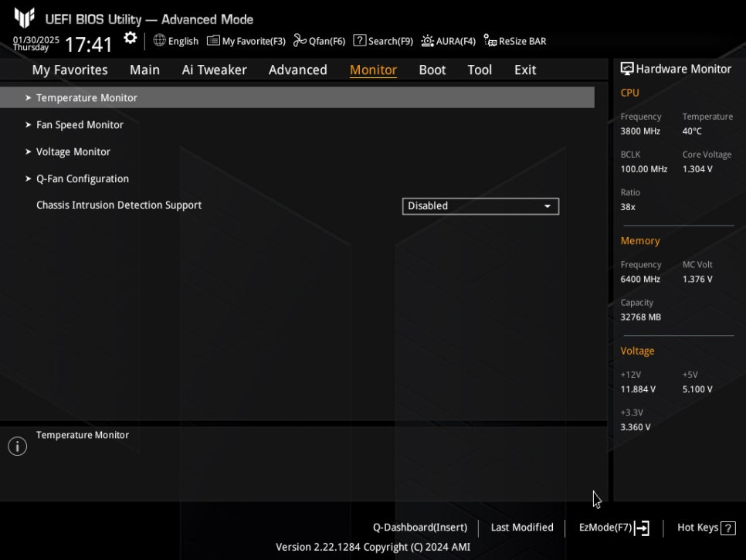Click the CPU section heading
The height and width of the screenshot is (560, 746).
click(x=630, y=93)
